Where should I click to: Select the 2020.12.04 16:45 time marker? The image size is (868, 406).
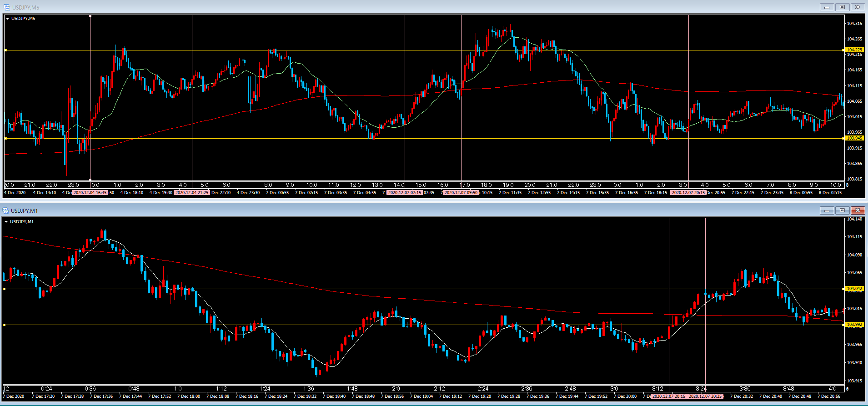click(x=90, y=193)
